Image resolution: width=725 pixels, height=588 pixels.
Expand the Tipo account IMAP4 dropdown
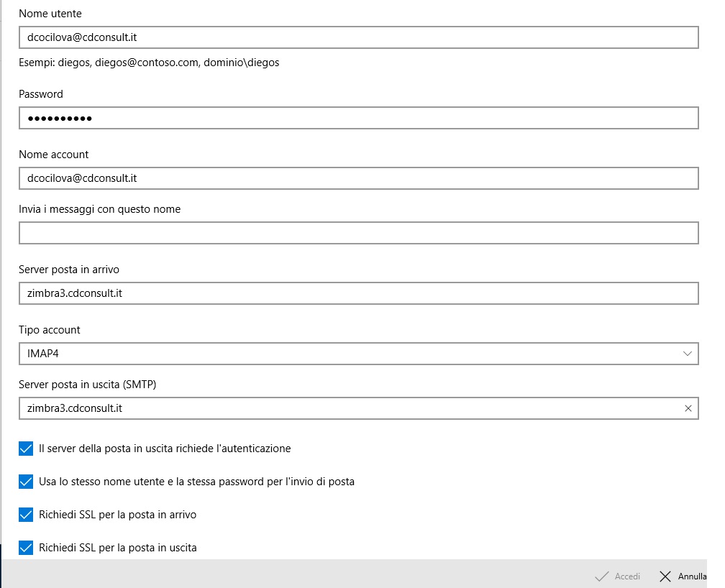click(x=688, y=354)
